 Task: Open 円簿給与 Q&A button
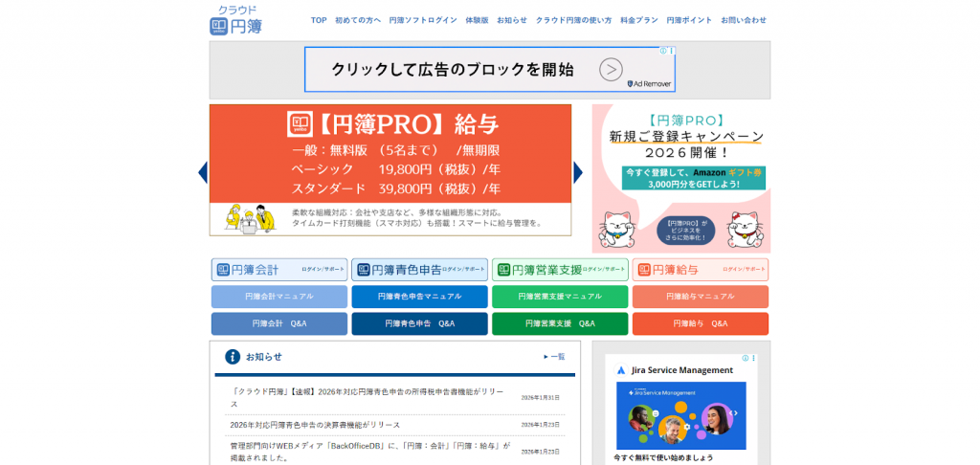[x=700, y=323]
